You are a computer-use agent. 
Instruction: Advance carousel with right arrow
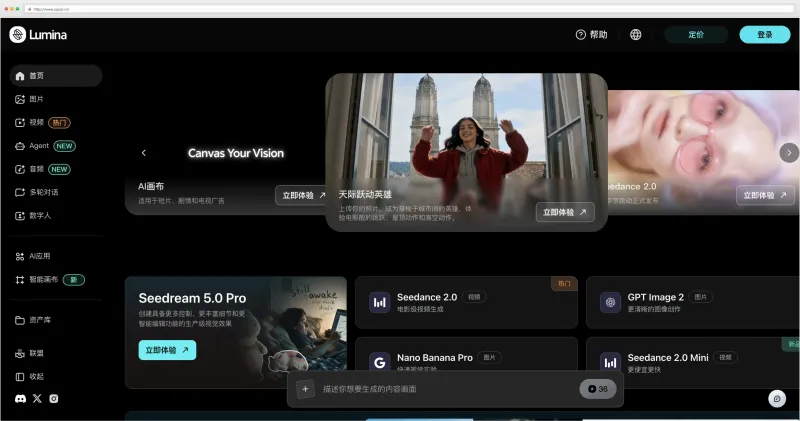point(789,153)
